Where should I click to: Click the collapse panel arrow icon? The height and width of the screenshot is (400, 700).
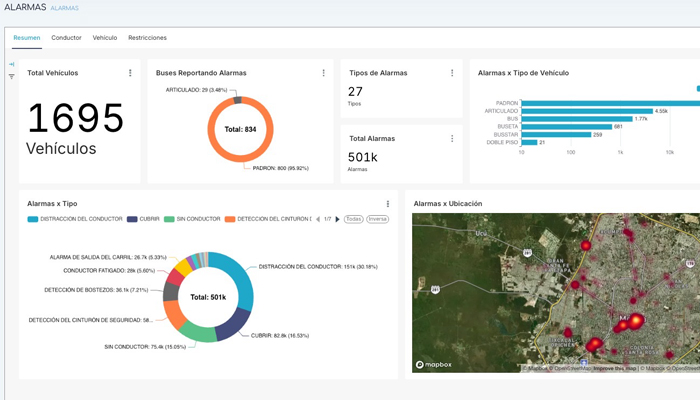(x=12, y=64)
